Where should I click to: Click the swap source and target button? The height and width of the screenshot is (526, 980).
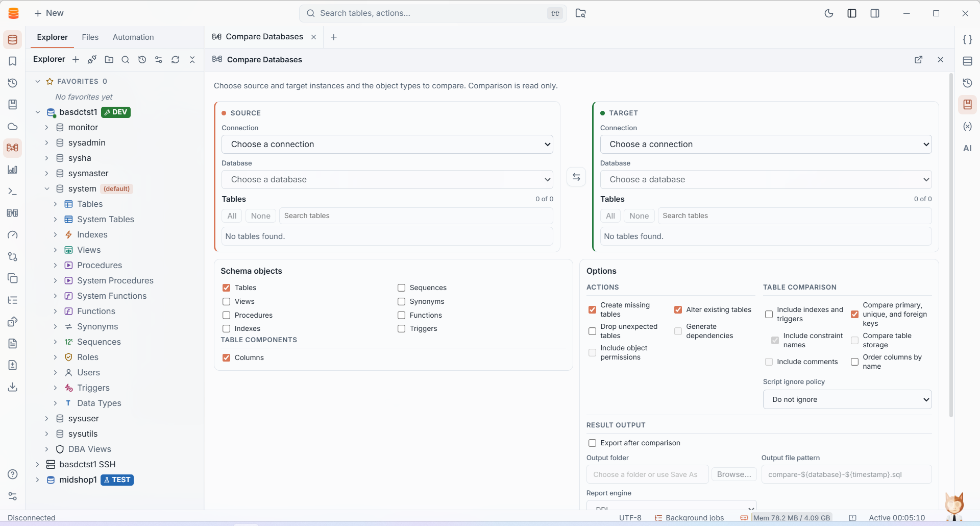pyautogui.click(x=576, y=177)
